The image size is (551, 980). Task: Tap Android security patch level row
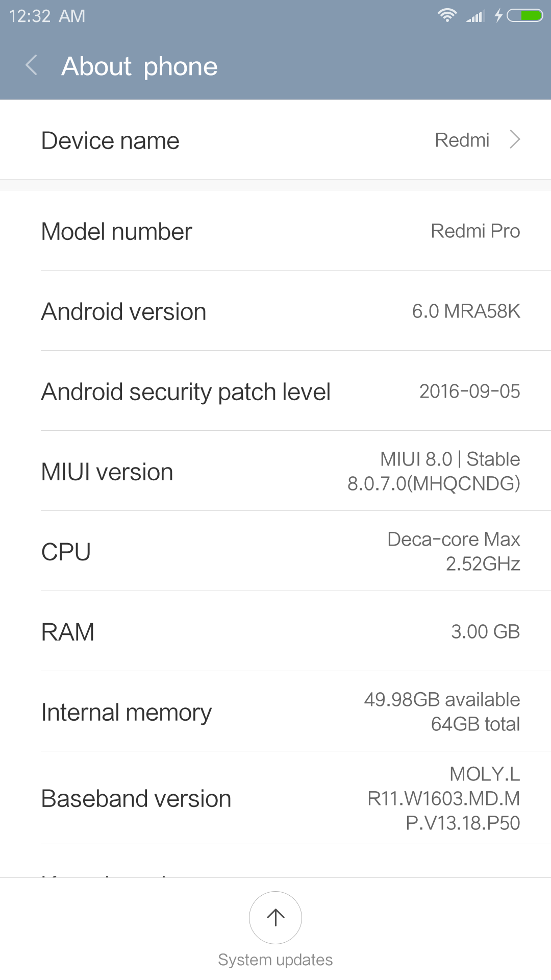[x=275, y=391]
